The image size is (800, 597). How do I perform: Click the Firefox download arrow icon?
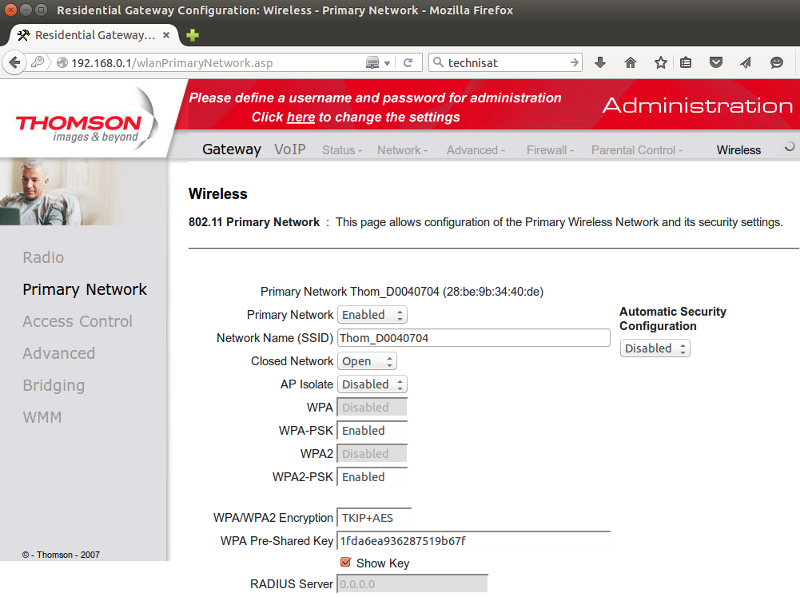pyautogui.click(x=600, y=62)
